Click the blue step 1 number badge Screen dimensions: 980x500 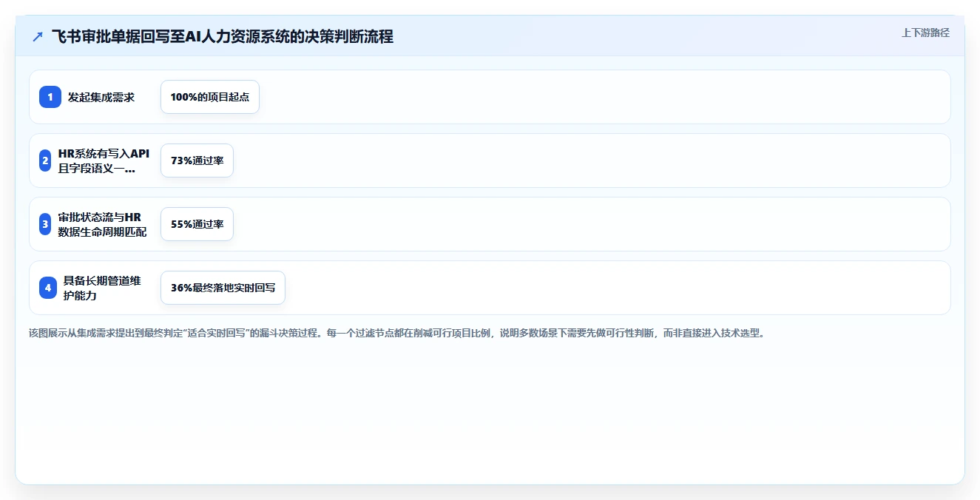pyautogui.click(x=50, y=97)
